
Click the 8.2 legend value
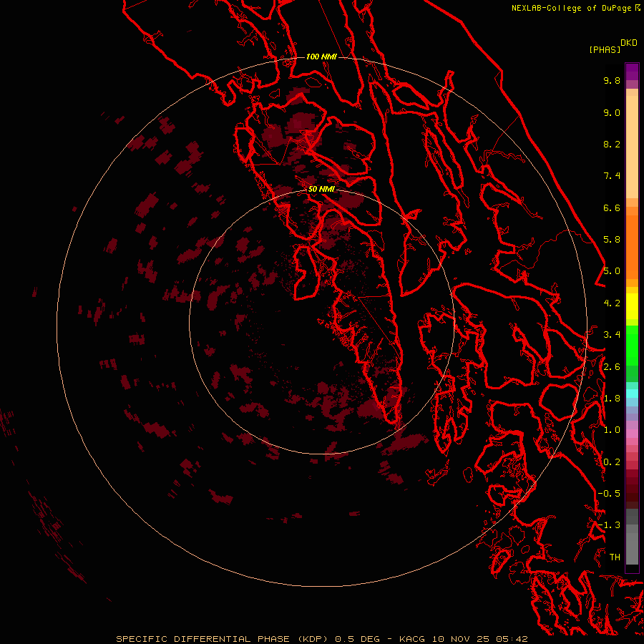612,144
